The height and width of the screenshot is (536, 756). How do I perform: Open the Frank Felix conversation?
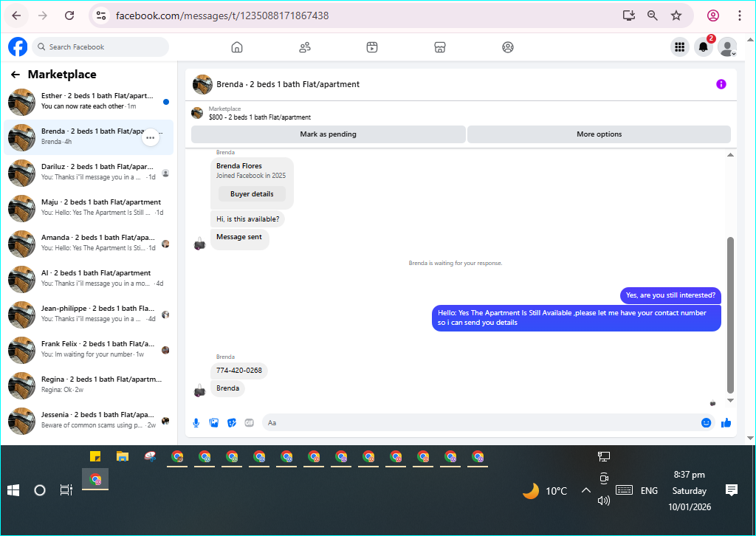coord(89,350)
